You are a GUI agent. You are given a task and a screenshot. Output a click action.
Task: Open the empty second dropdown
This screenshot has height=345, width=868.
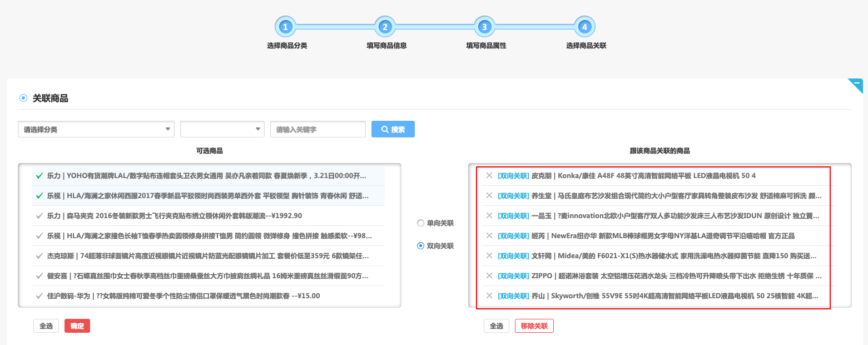pos(222,129)
